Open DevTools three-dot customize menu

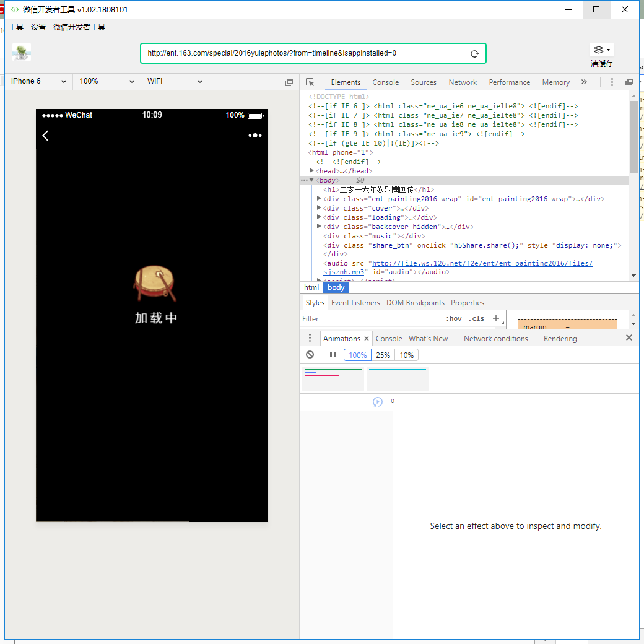coord(612,82)
